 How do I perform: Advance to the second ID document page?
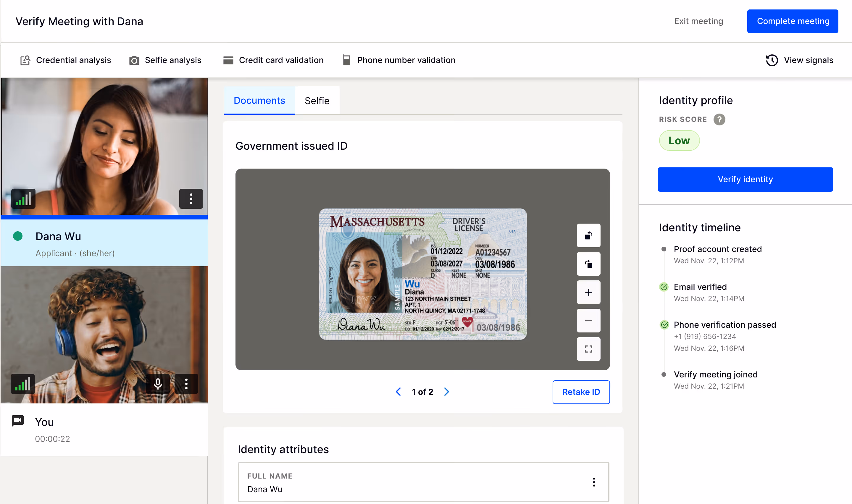click(x=446, y=392)
